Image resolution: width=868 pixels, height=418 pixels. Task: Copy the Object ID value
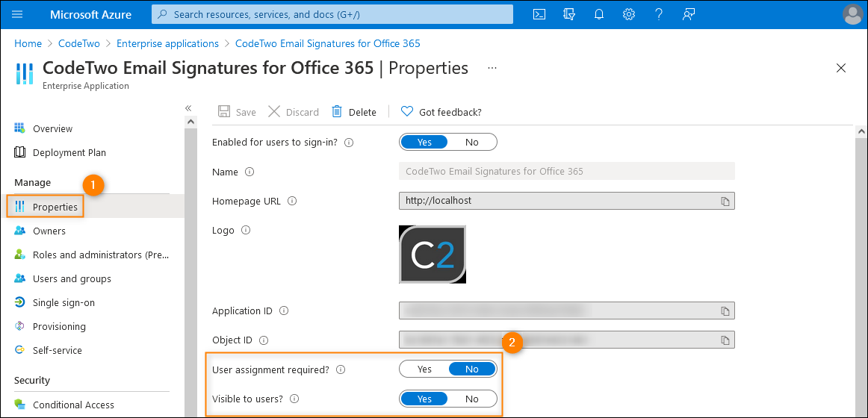(x=725, y=340)
